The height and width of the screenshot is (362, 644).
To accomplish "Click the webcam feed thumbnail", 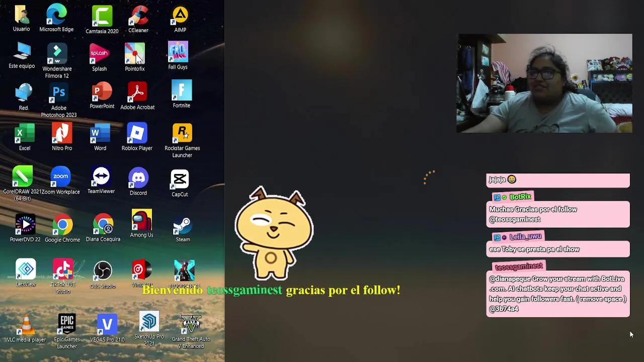I will click(544, 83).
